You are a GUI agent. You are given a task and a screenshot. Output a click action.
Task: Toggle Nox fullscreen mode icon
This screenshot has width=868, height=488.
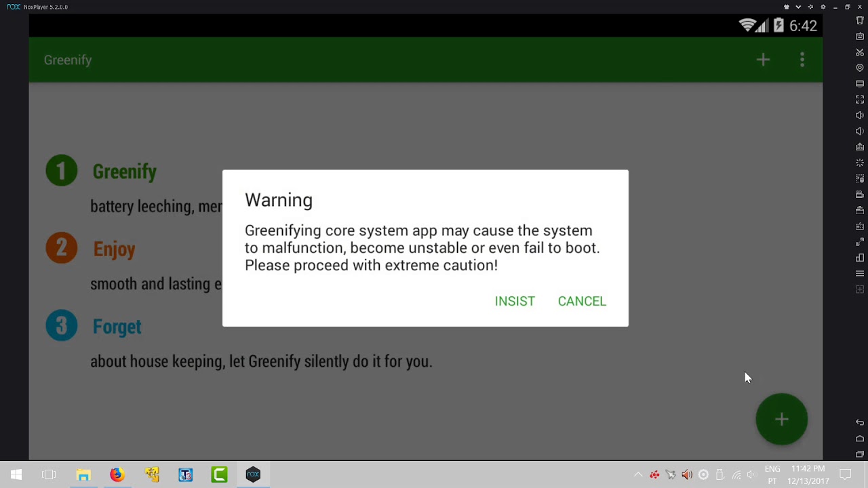click(860, 100)
